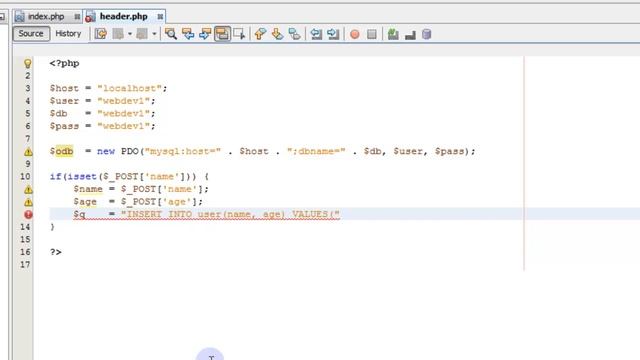Click the dark Uncomment toolbar icon
Viewport: 640px width, 360px height.
(410, 35)
